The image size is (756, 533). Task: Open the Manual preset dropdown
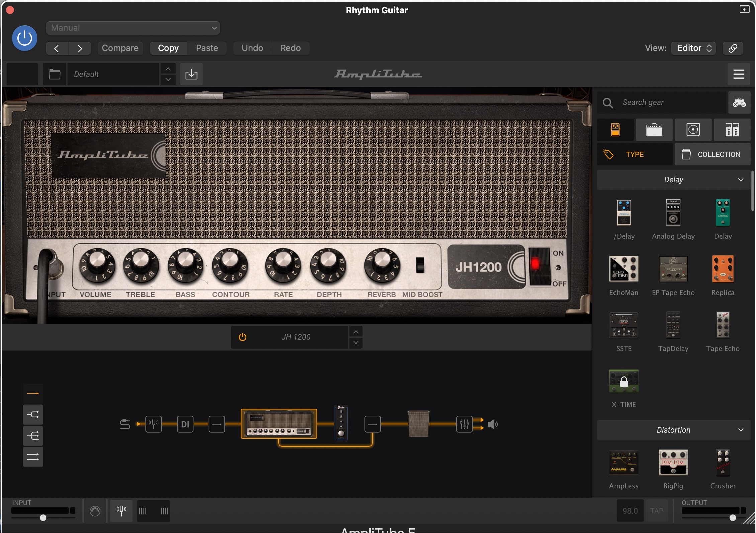(133, 28)
